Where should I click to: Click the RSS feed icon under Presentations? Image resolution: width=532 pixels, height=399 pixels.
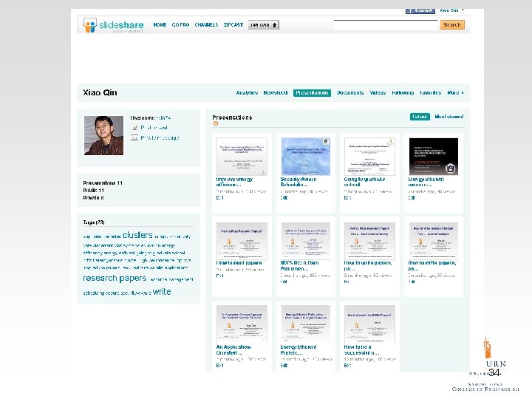(x=216, y=123)
